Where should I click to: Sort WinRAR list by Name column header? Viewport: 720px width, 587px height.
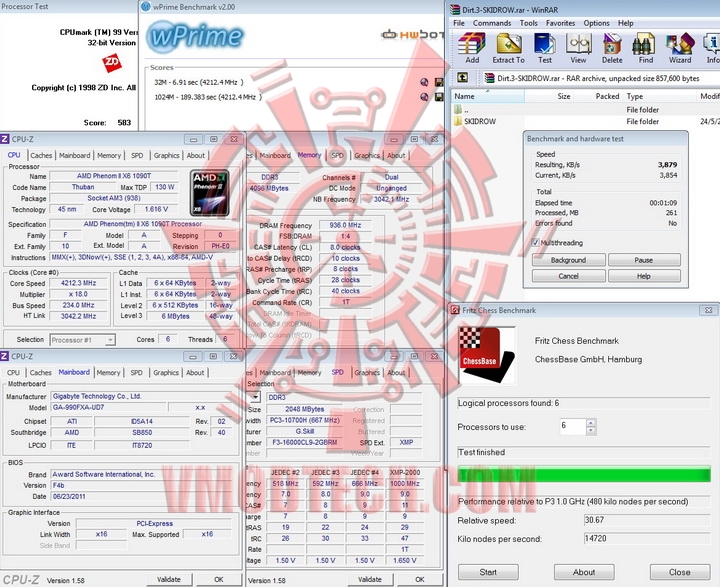coord(488,96)
